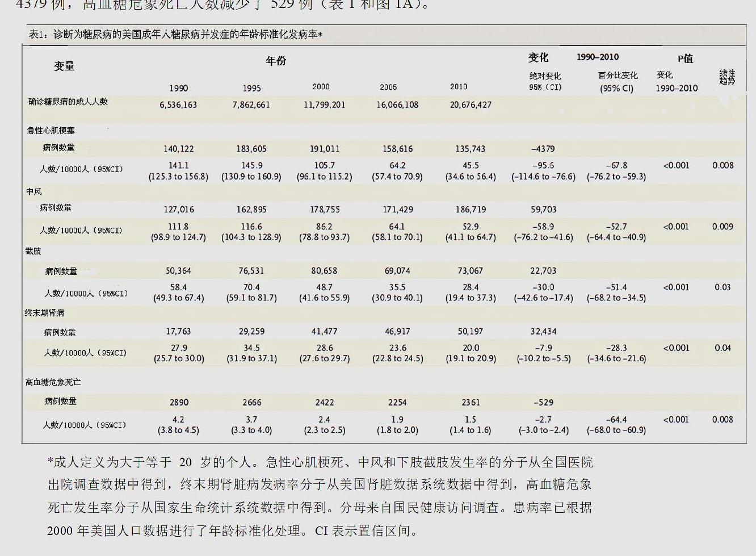756x556 pixels.
Task: Click the footnote text CI 表示置信区间
Action: (367, 531)
